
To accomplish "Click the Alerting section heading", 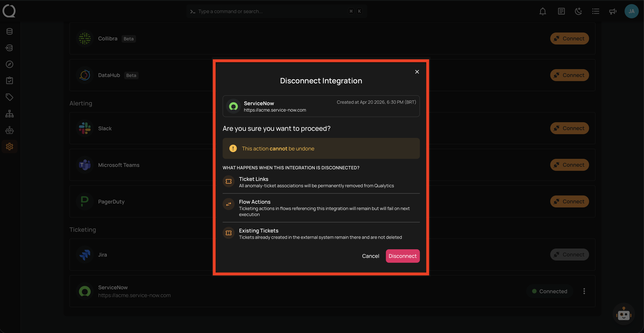I will 81,103.
